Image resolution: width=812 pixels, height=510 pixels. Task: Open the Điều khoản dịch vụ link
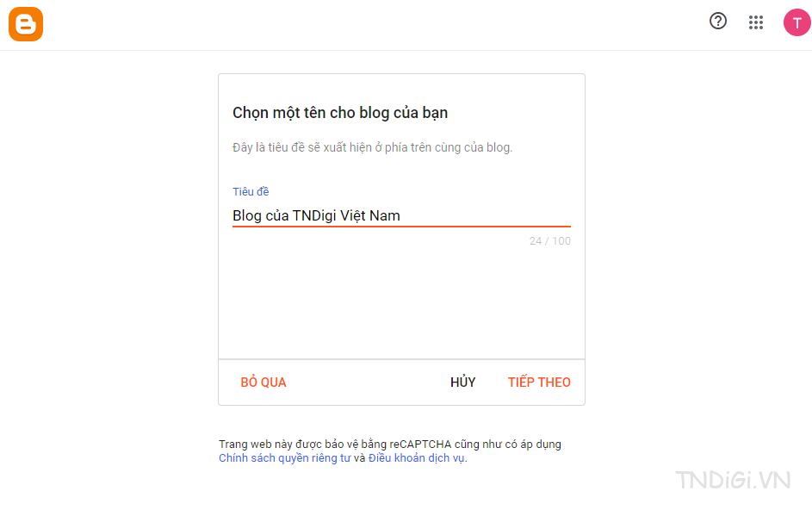[x=417, y=458]
